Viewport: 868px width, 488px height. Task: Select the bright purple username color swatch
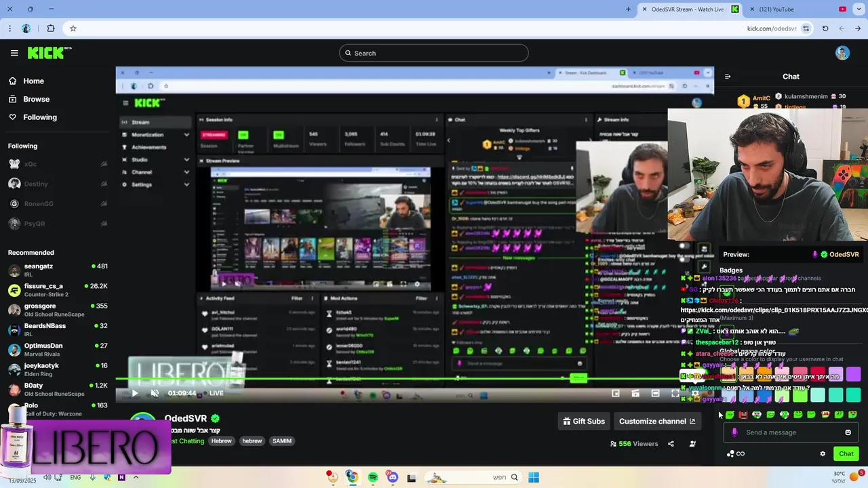(x=853, y=374)
